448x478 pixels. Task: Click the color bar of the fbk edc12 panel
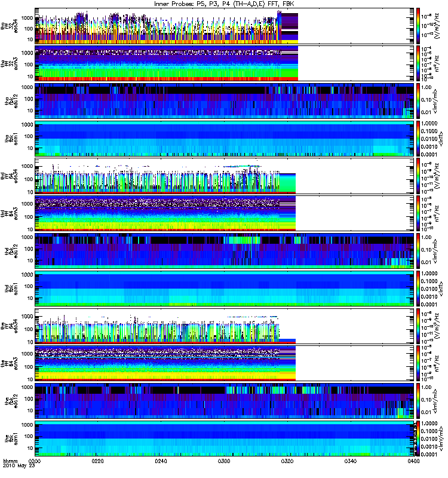pos(418,401)
